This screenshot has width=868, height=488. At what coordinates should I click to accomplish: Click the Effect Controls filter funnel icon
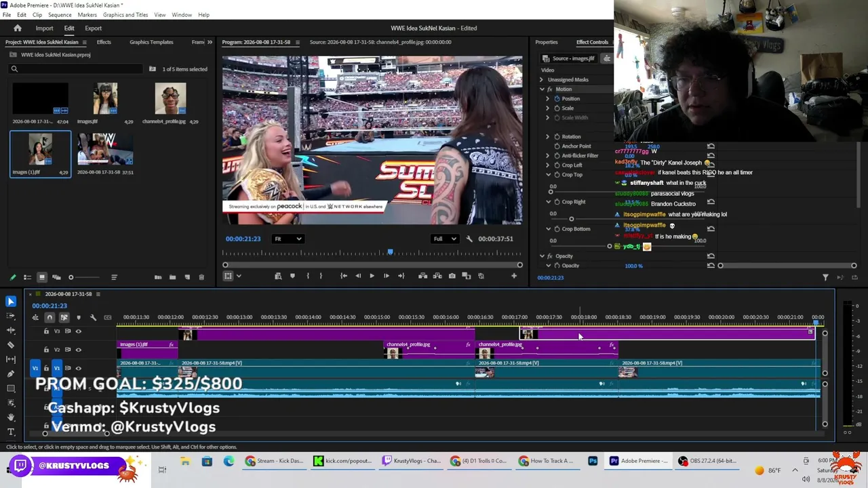coord(825,277)
